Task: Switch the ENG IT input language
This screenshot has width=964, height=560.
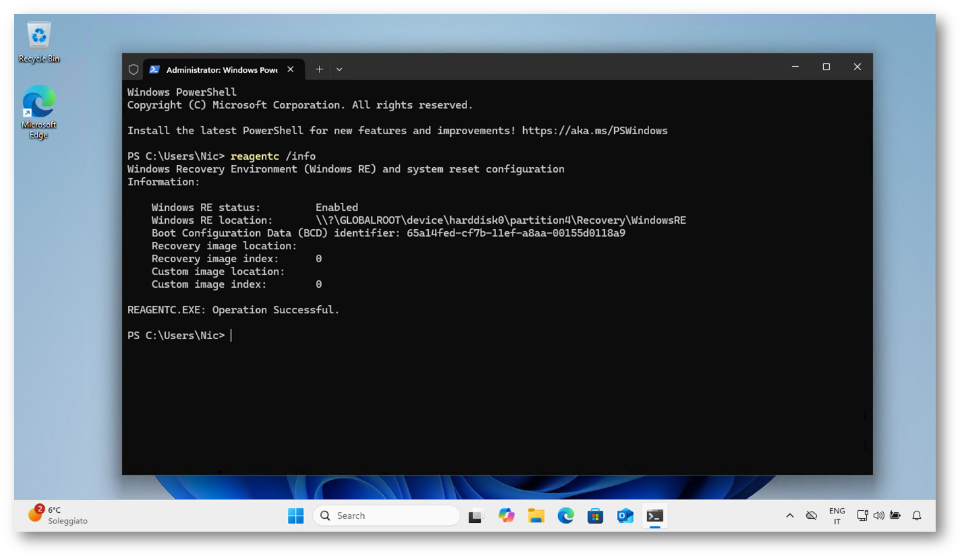Action: 837,516
